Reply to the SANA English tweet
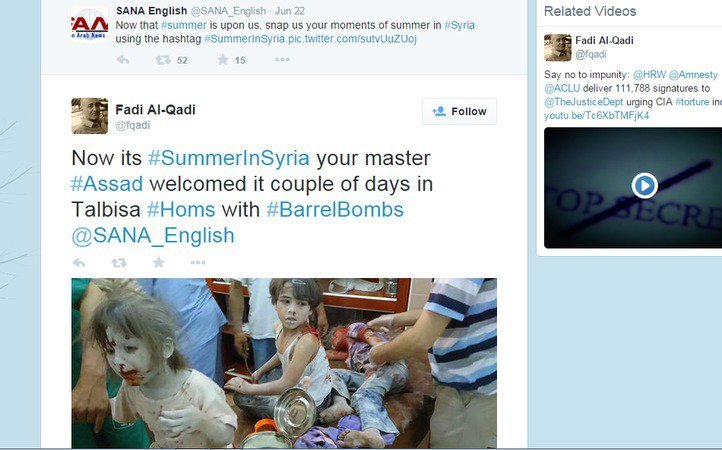The height and width of the screenshot is (450, 722). coord(123,60)
